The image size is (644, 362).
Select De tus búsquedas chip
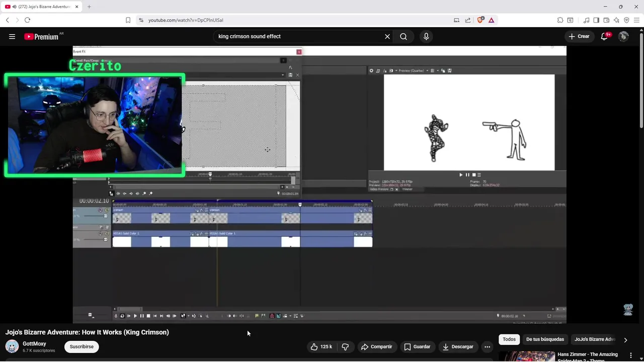click(545, 339)
